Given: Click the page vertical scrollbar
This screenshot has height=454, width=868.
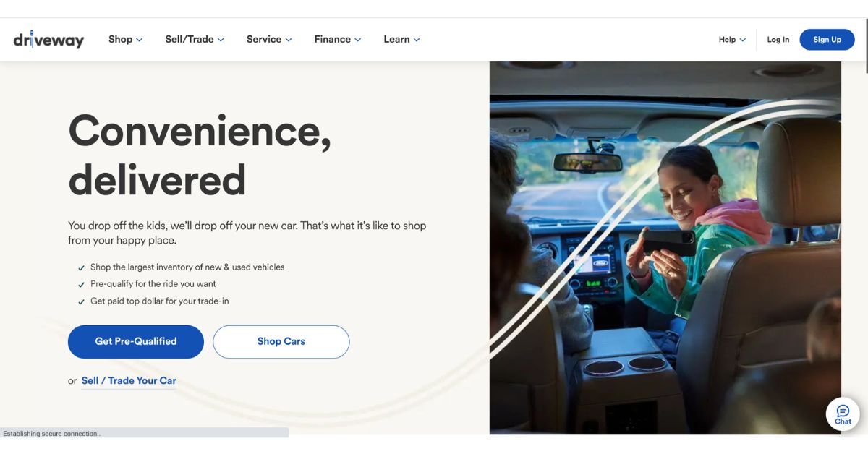Looking at the screenshot, I should pos(865,231).
